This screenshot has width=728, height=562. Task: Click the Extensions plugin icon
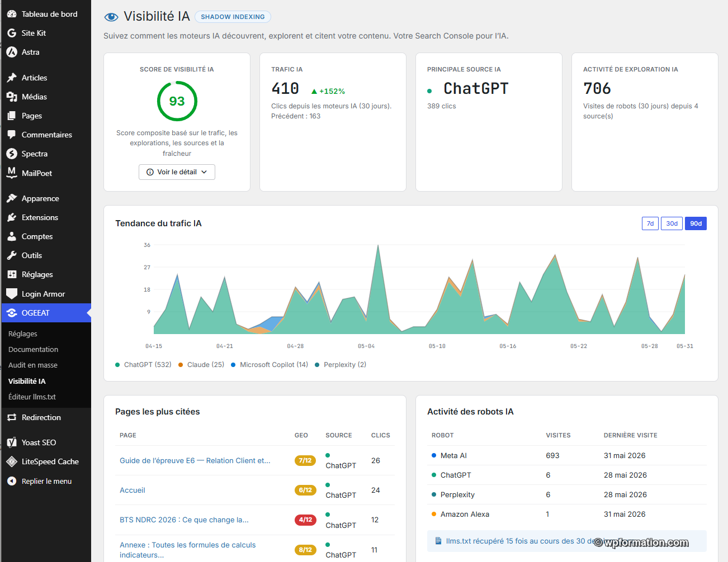(12, 217)
